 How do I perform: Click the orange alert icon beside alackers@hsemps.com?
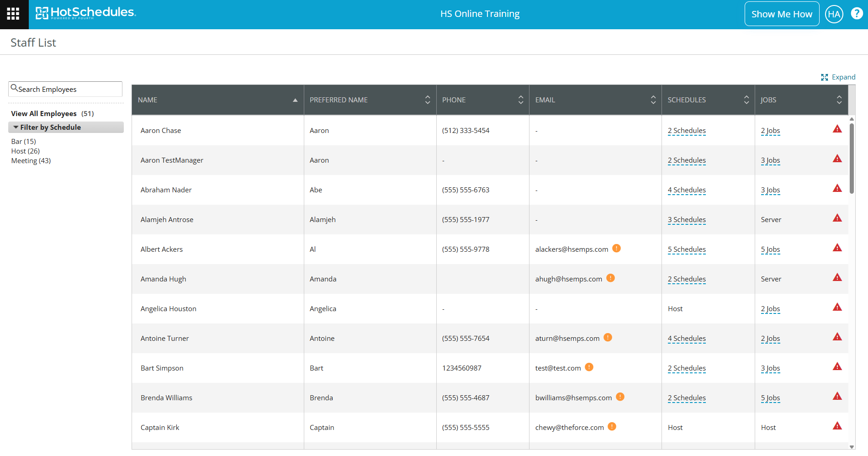616,249
